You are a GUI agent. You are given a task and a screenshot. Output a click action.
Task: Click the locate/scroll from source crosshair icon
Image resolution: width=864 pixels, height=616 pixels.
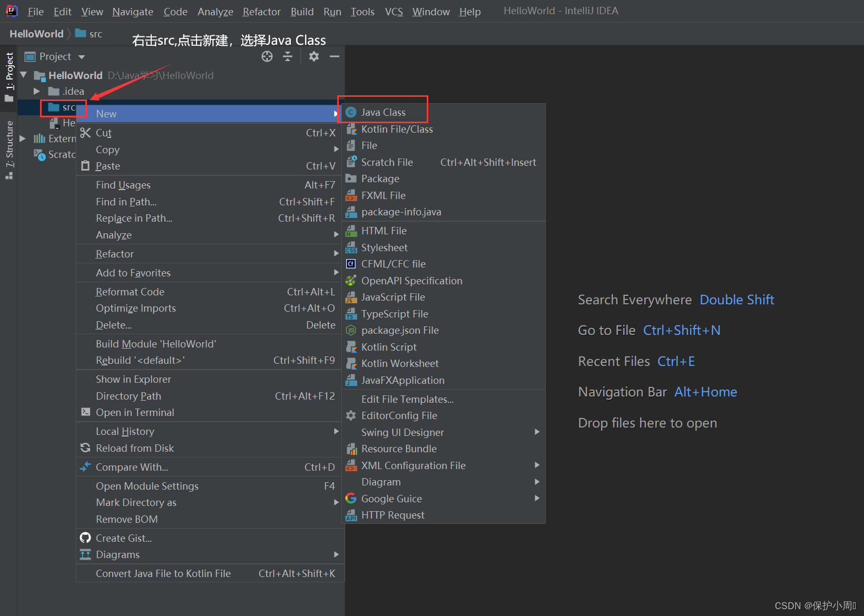point(267,56)
